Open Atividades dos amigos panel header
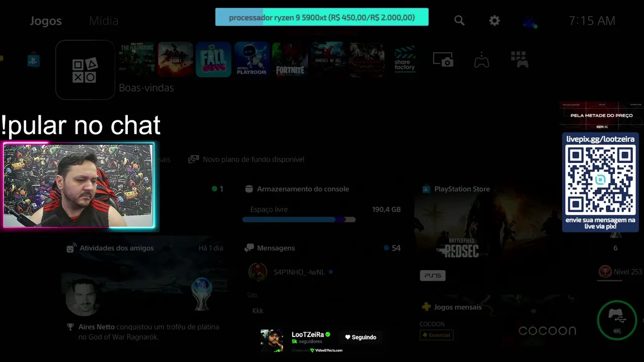The width and height of the screenshot is (644, 362). (110, 248)
